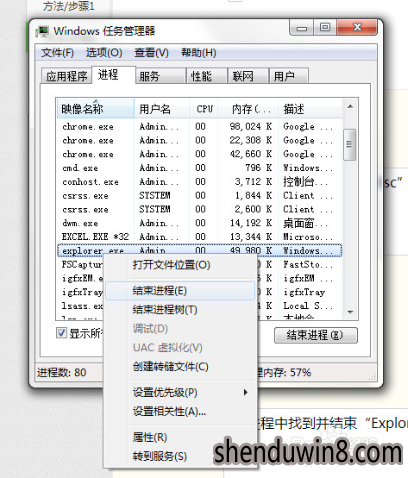408x478 pixels.
Task: Choose 属性(R) in context menu
Action: tap(180, 437)
